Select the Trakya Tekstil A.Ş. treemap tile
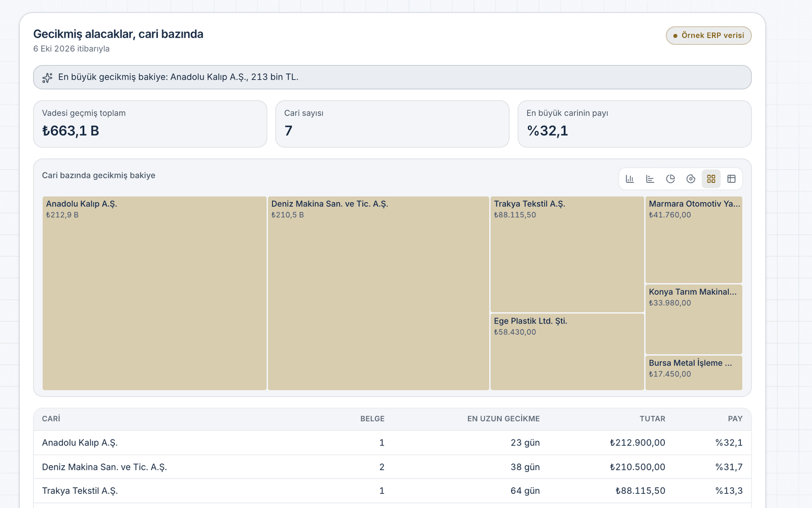812x508 pixels. click(x=567, y=254)
